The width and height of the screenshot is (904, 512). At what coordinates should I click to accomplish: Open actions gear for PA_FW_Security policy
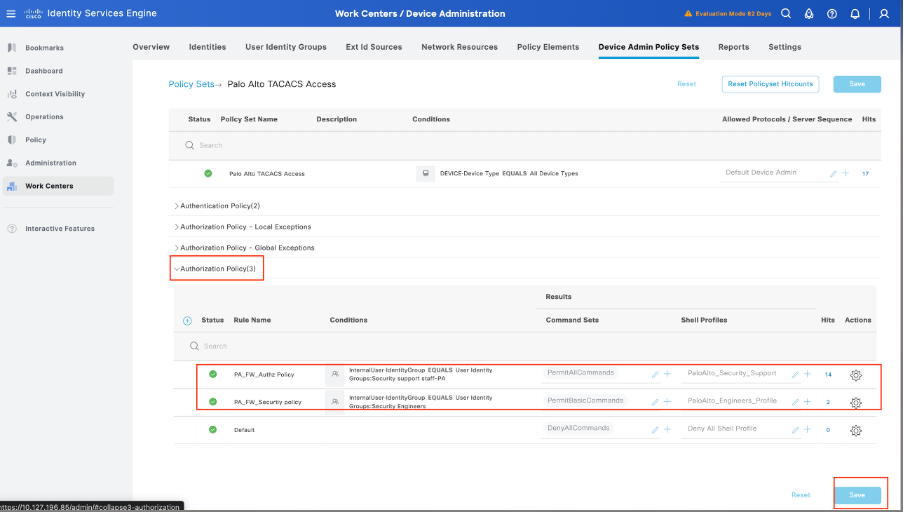[856, 402]
